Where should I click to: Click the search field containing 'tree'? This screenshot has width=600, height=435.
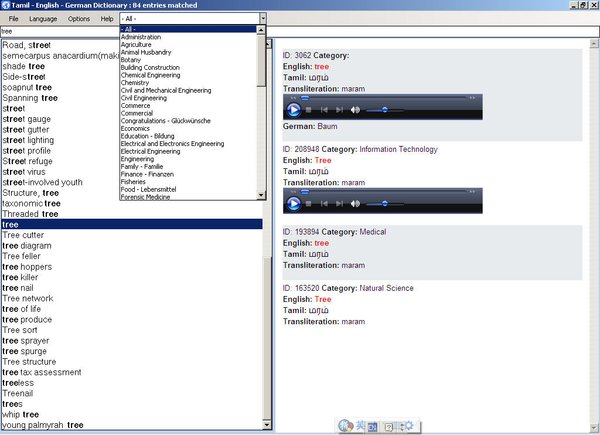58,32
